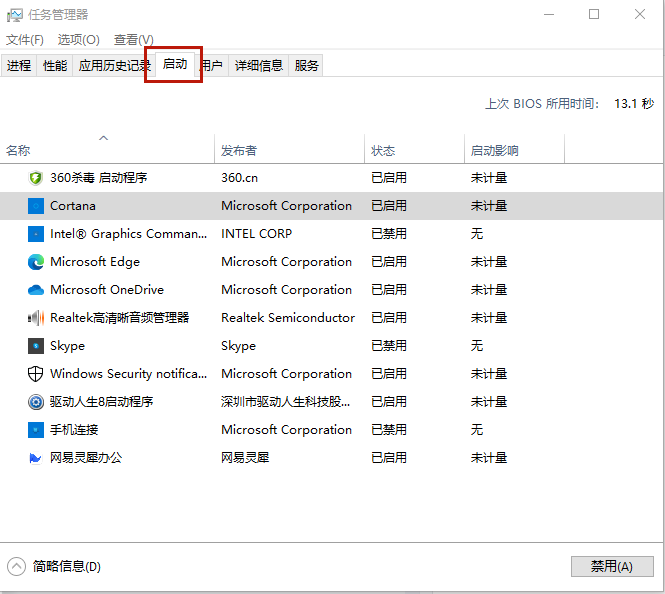The height and width of the screenshot is (594, 665).
Task: Click the 已禁用 status in Intel row
Action: click(389, 234)
